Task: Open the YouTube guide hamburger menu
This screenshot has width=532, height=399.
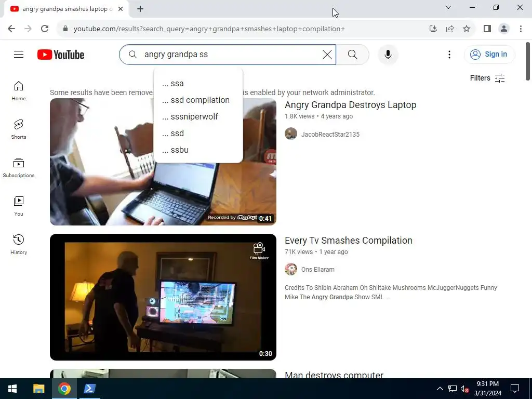Action: pos(19,54)
